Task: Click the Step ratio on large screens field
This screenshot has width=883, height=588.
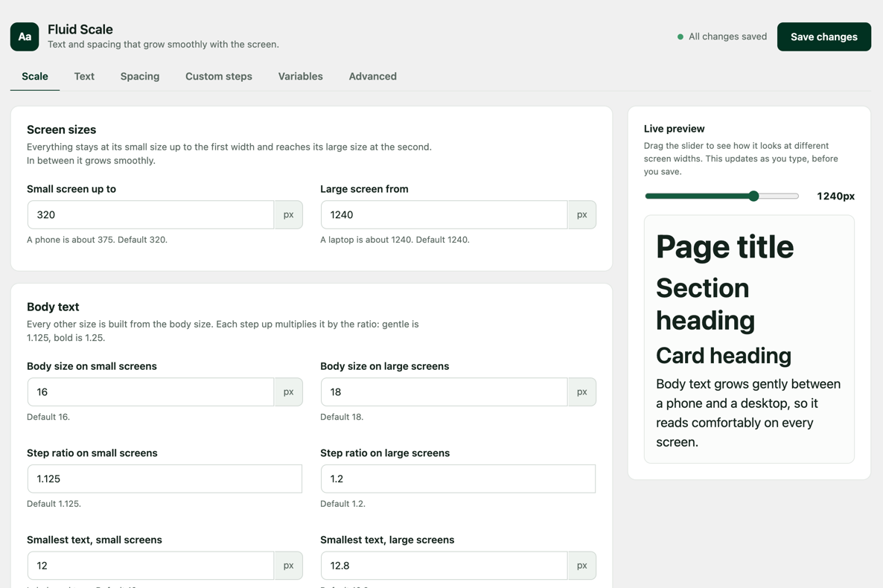Action: click(x=458, y=479)
